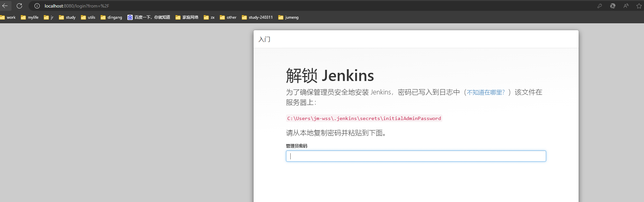Reload the Jenkins login page
Viewport: 644px width, 202px height.
(19, 6)
